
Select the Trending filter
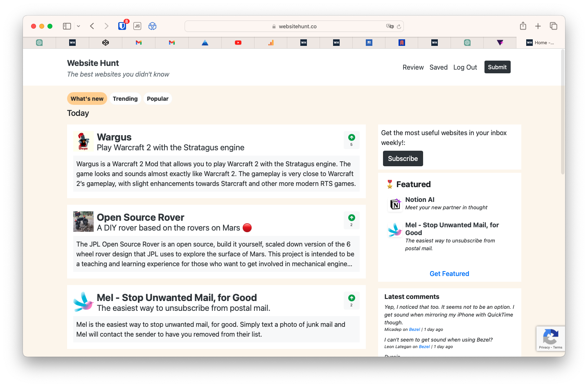pyautogui.click(x=125, y=99)
